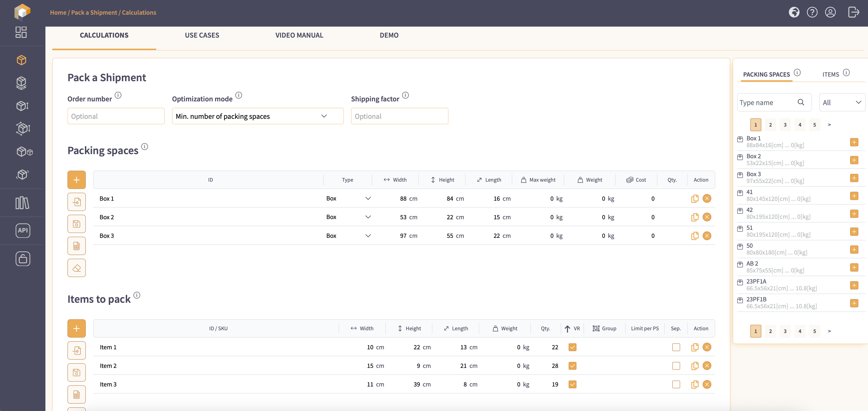Switch to the ITEMS tab
The height and width of the screenshot is (411, 868).
pos(831,75)
